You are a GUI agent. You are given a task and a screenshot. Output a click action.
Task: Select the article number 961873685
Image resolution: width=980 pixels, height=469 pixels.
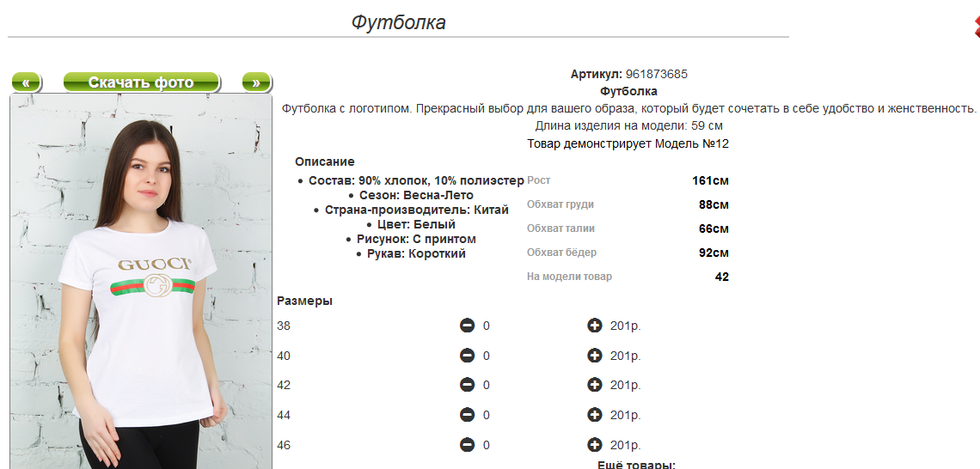click(656, 75)
